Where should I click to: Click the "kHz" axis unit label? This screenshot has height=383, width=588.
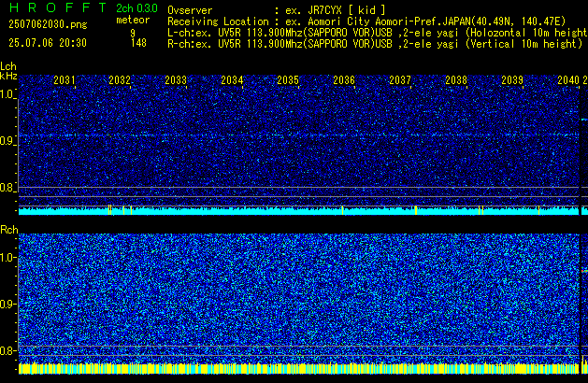point(8,76)
